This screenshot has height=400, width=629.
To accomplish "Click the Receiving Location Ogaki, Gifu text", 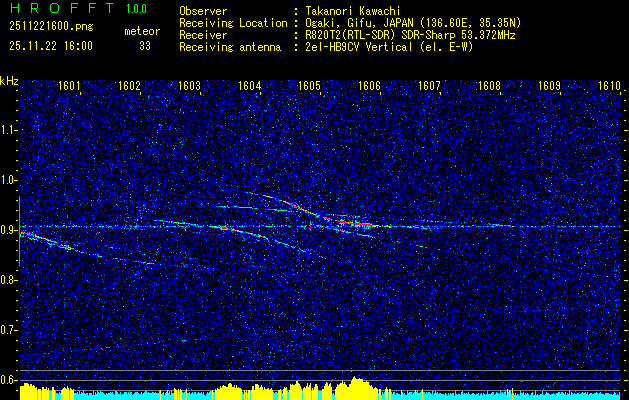I will 413,23.
